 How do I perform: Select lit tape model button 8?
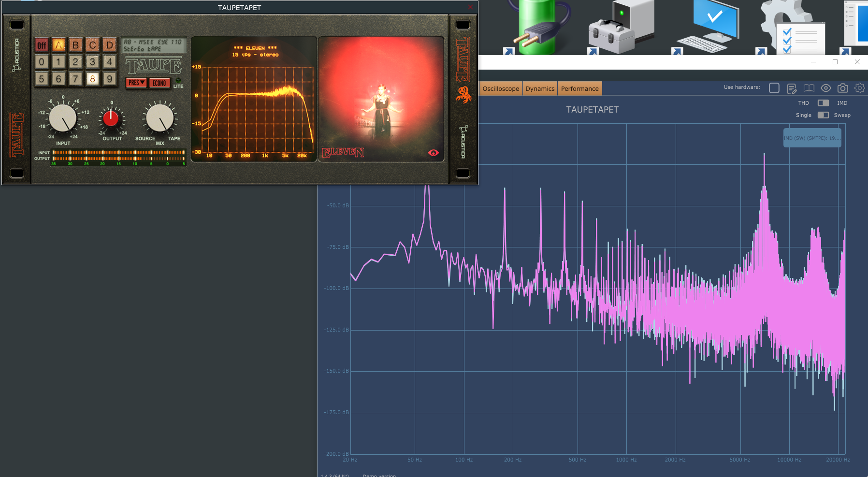92,79
